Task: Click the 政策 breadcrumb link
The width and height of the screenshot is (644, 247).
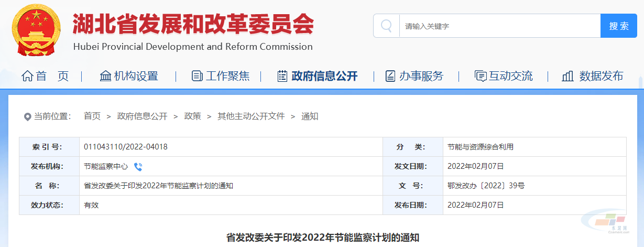Action: coord(192,116)
